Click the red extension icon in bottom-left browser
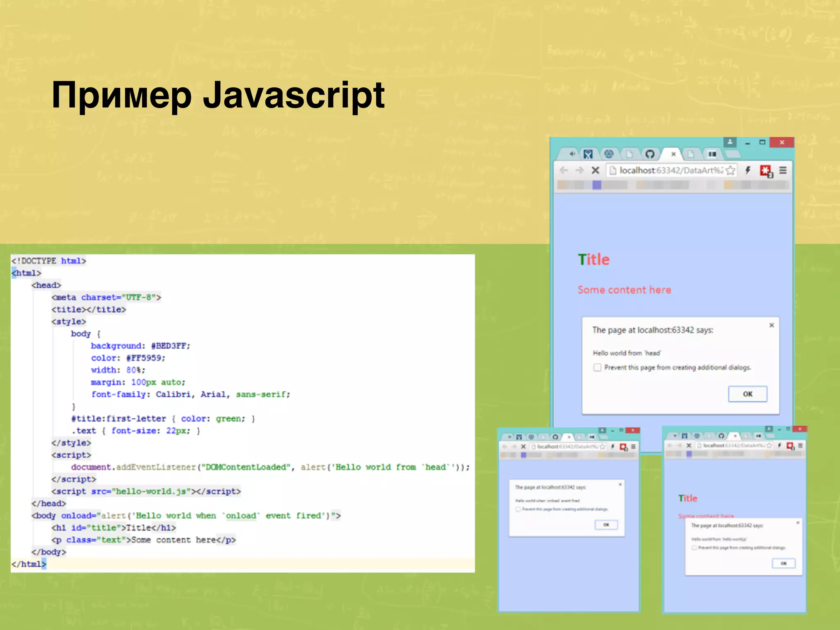Screen dimensions: 840x630 tap(623, 447)
